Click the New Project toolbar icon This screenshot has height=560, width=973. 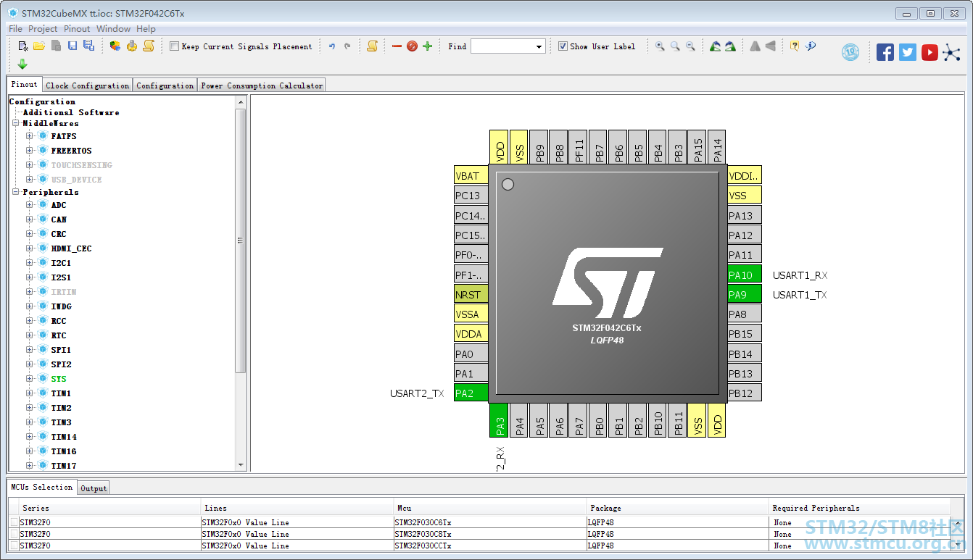click(22, 46)
